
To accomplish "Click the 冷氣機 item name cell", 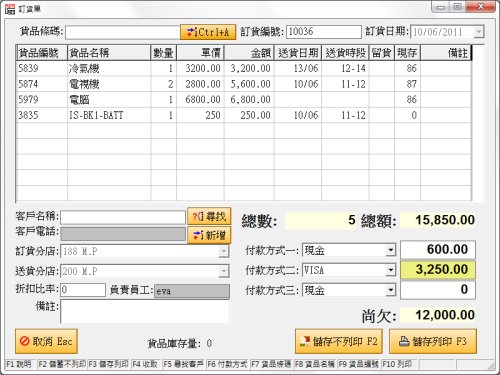I will click(x=109, y=68).
